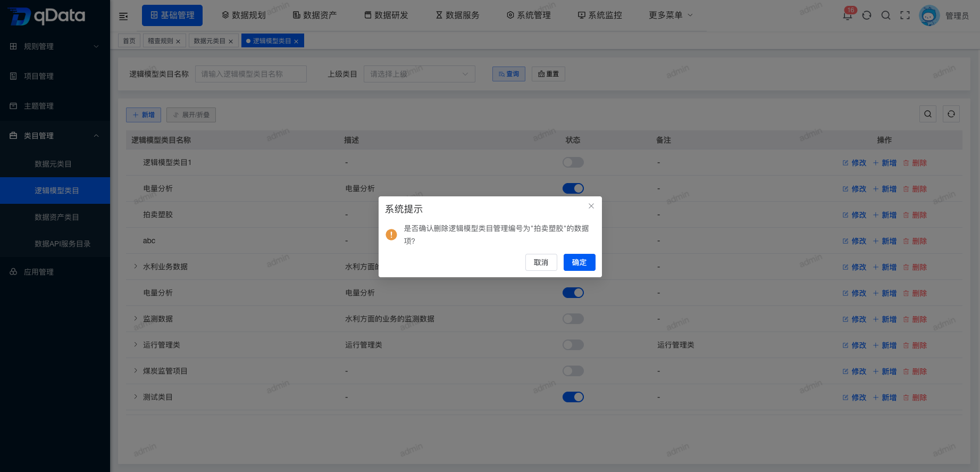Cancel deletion with 取消 button
The width and height of the screenshot is (980, 472).
(x=541, y=262)
